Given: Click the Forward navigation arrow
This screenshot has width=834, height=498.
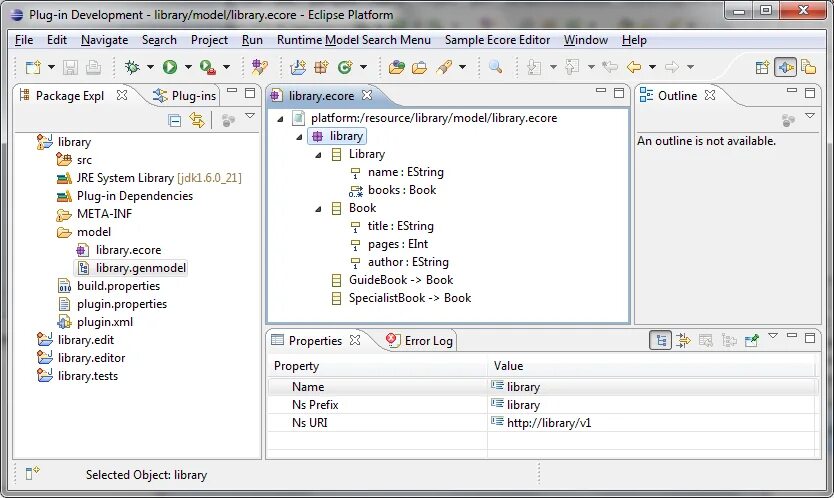Looking at the screenshot, I should 672,67.
